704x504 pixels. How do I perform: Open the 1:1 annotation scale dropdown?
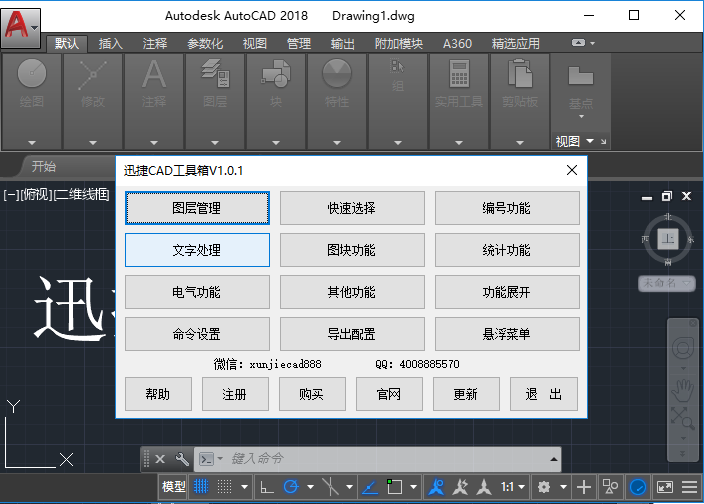point(513,487)
